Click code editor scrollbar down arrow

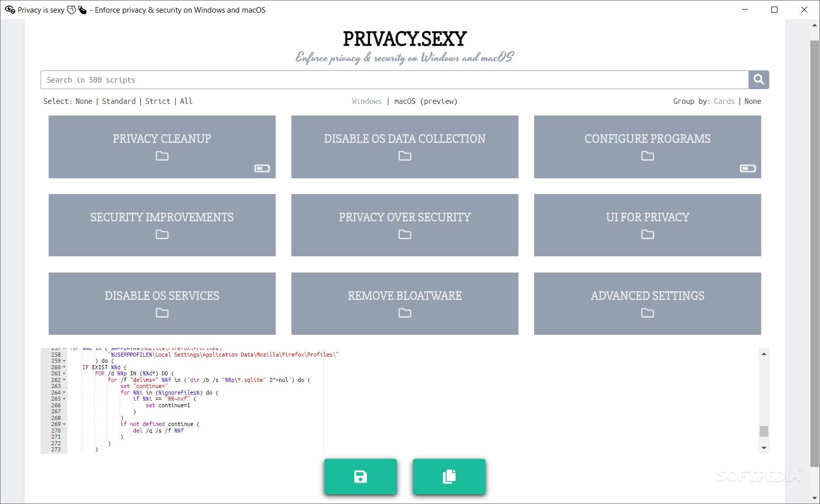[764, 448]
